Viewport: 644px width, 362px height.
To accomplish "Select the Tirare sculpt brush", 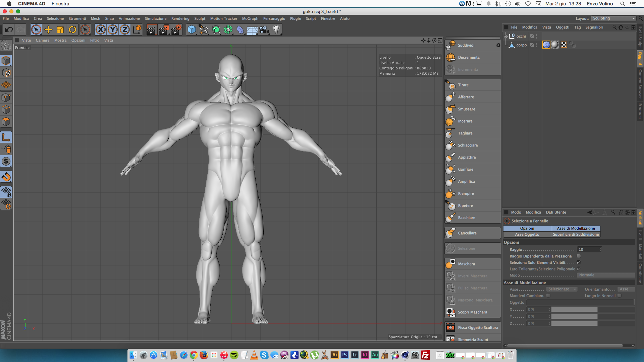I will click(x=463, y=85).
